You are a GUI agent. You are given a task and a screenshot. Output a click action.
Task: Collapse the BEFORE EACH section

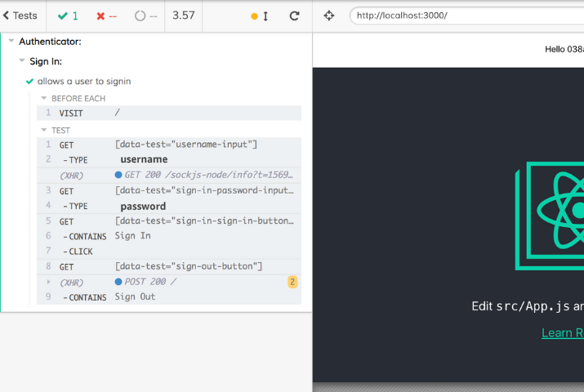(44, 98)
